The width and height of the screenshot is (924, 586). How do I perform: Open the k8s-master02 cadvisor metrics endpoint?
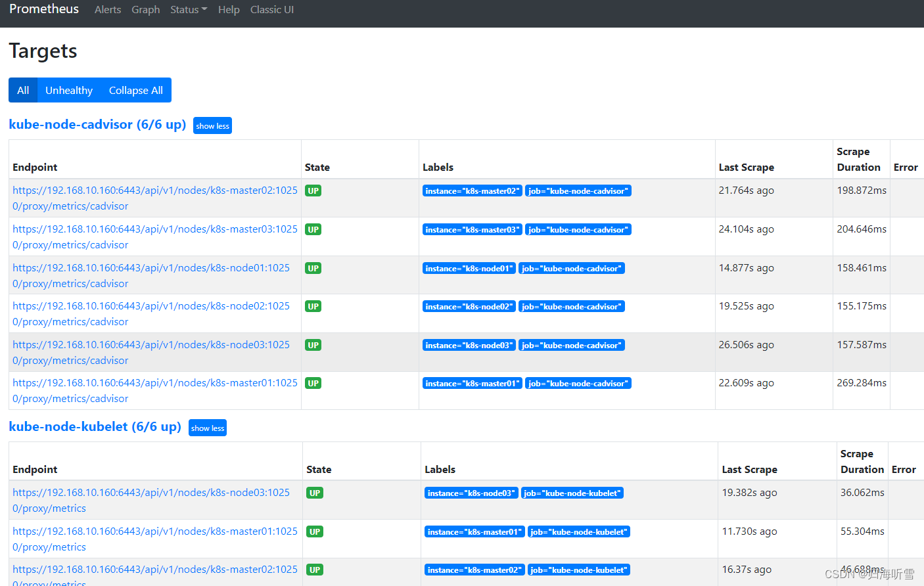click(151, 198)
